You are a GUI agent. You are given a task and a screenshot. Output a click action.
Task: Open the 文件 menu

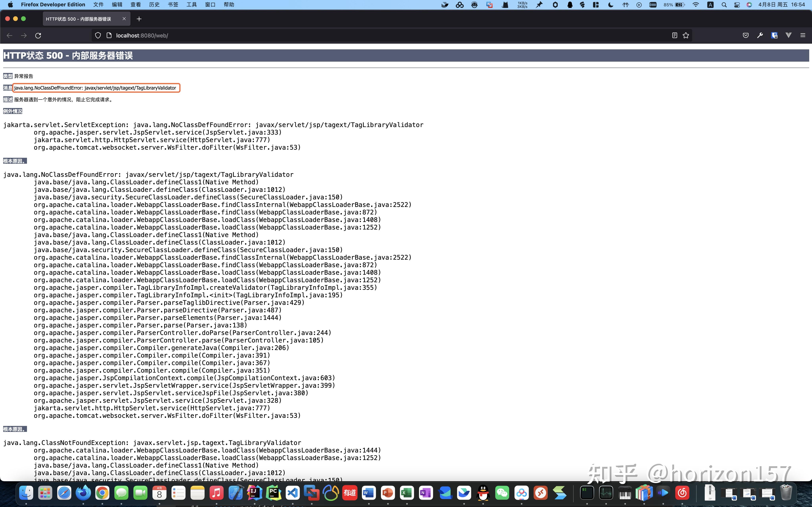click(98, 5)
